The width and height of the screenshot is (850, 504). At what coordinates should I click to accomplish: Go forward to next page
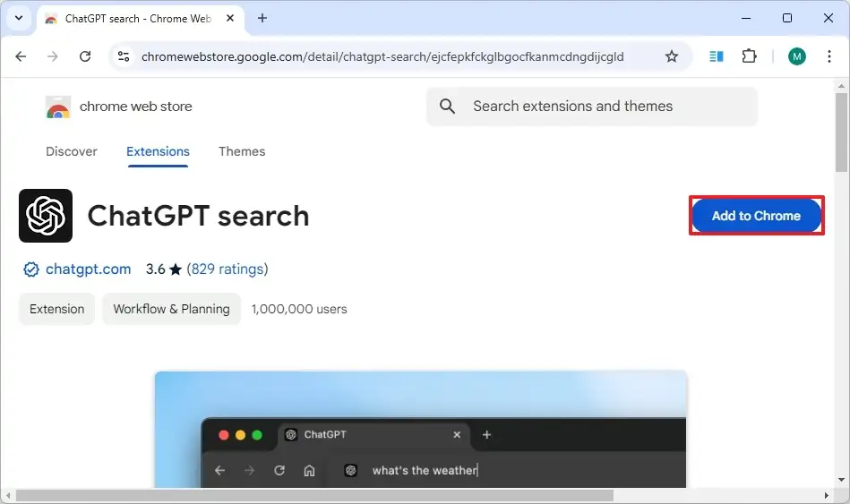[53, 56]
